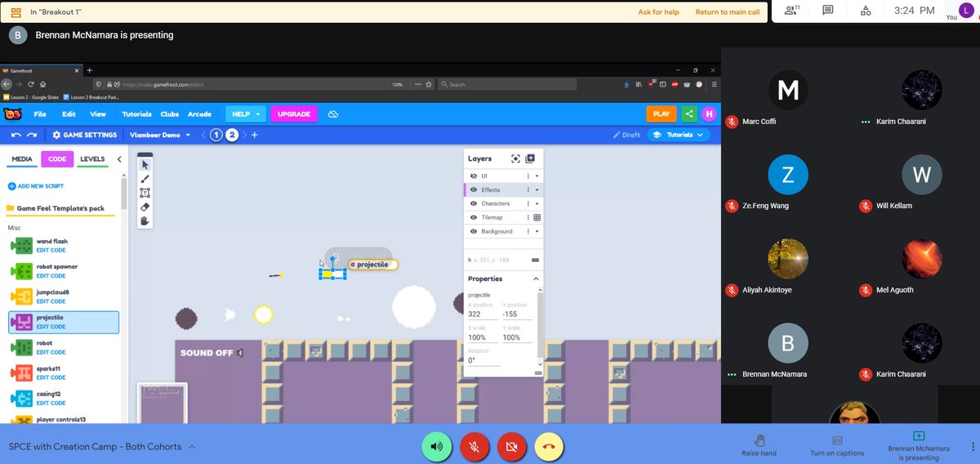The image size is (980, 464).
Task: Open three-dot options for Effects layer
Action: pyautogui.click(x=528, y=190)
